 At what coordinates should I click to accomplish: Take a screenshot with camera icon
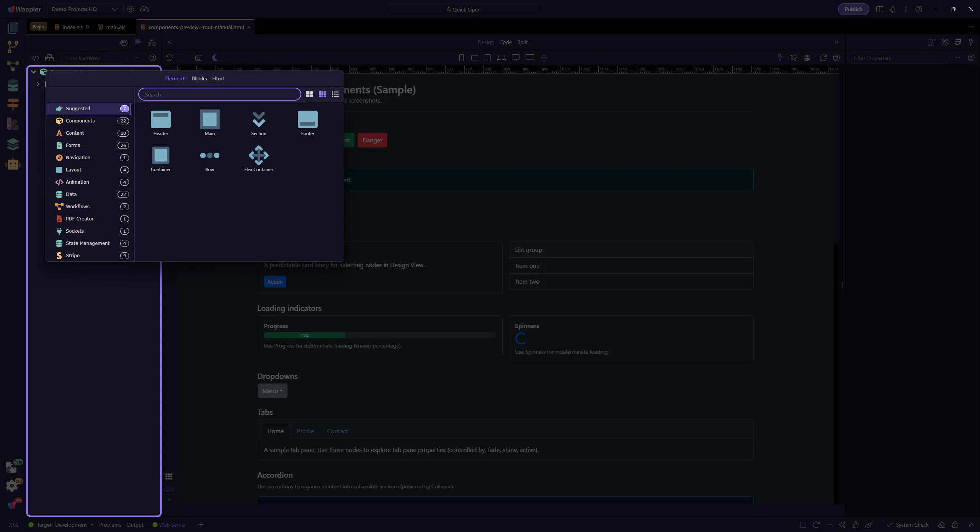pyautogui.click(x=198, y=58)
